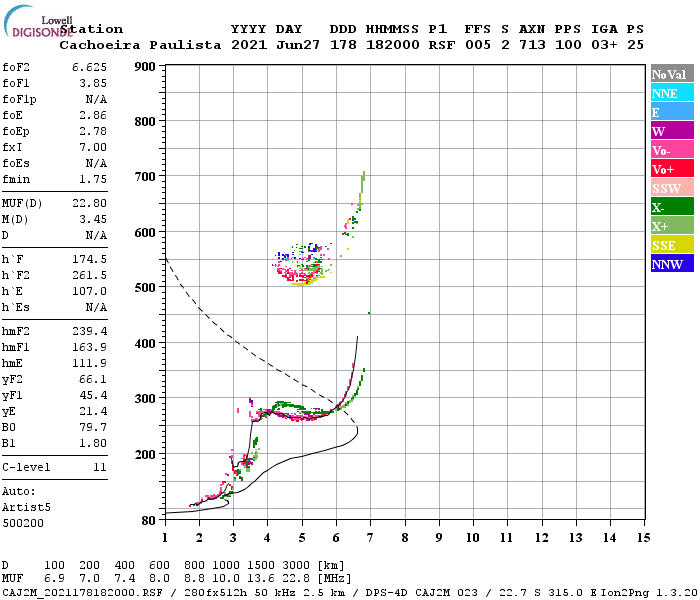Screen dimensions: 700x600
Task: Click the MUF 22.8 MHz table value
Action: [x=295, y=578]
